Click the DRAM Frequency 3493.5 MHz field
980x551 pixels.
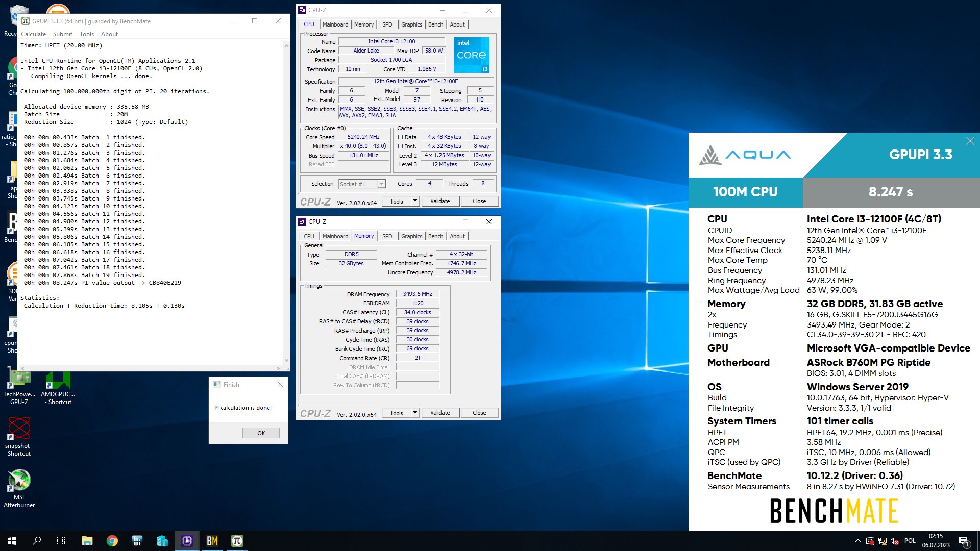tap(418, 294)
